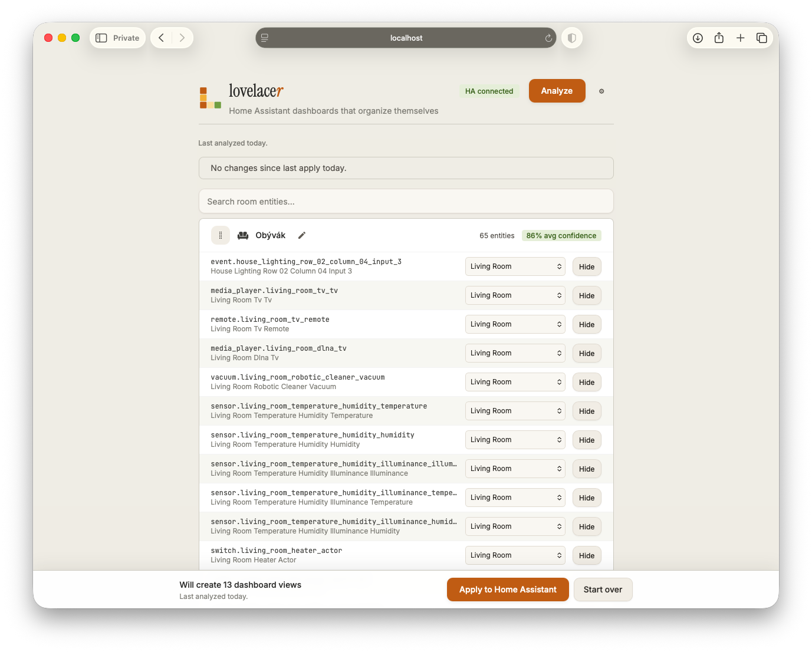The height and width of the screenshot is (652, 812).
Task: Click 'Living Room Temperature Humidity Humidity' label
Action: coord(285,444)
